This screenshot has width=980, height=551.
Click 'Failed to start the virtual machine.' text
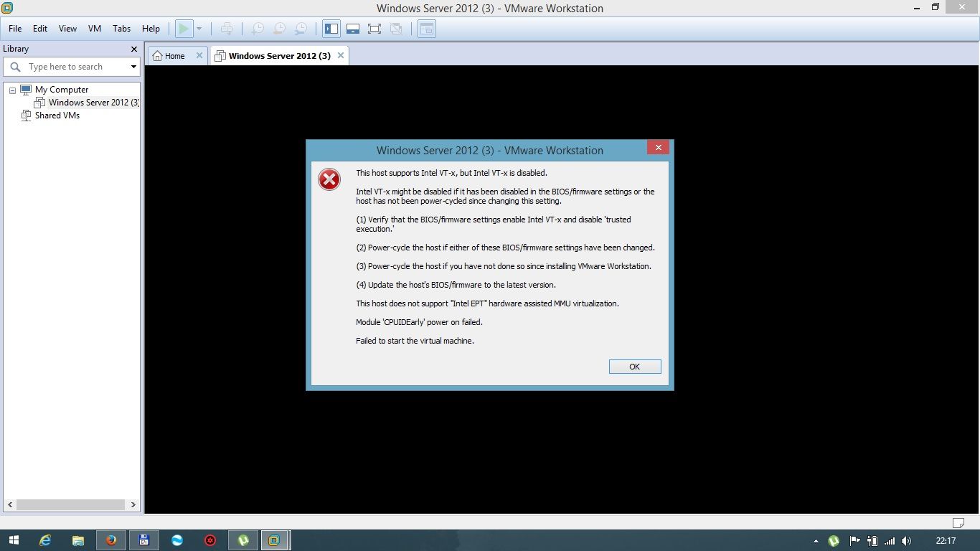click(x=415, y=341)
